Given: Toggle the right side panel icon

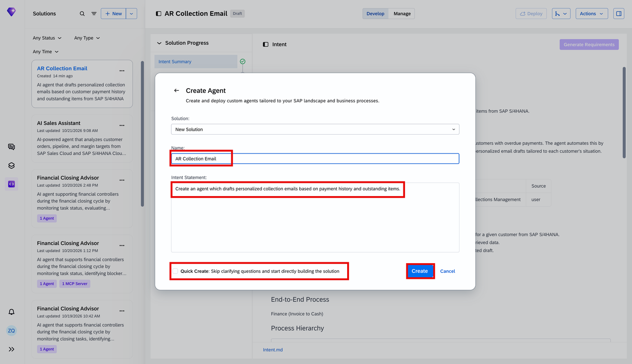Looking at the screenshot, I should pyautogui.click(x=619, y=14).
